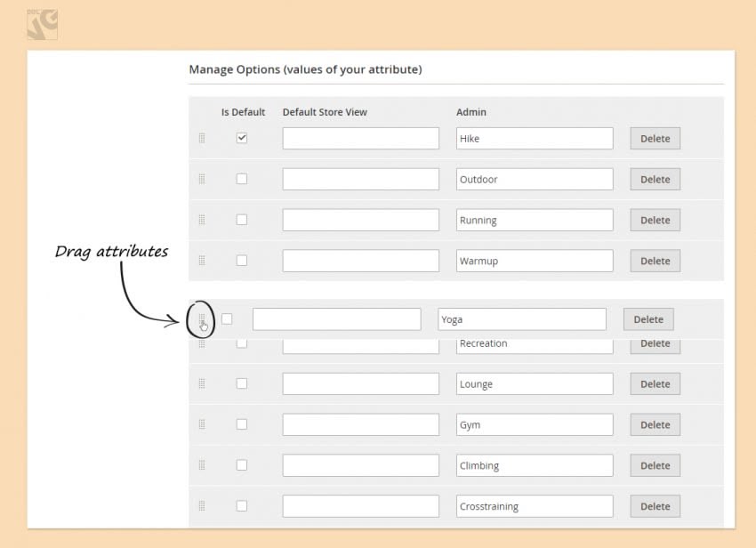
Task: Click the Admin field containing Yoga
Action: tap(522, 319)
